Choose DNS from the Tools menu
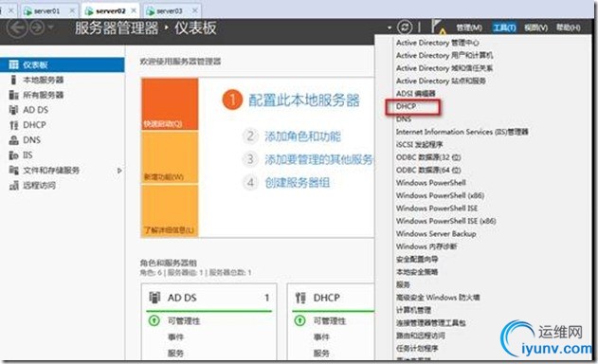598x364 pixels. (404, 119)
